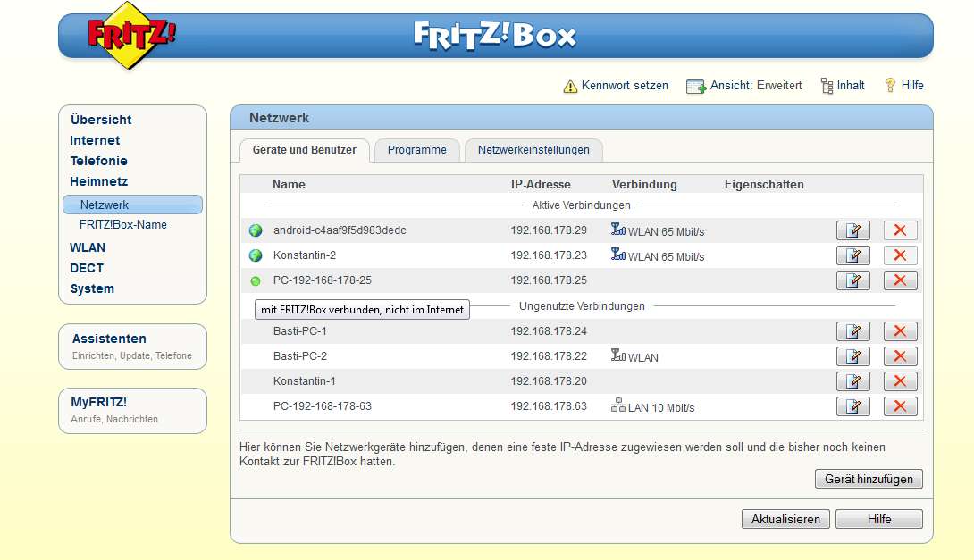974x560 pixels.
Task: Open the System menu section
Action: [x=92, y=288]
